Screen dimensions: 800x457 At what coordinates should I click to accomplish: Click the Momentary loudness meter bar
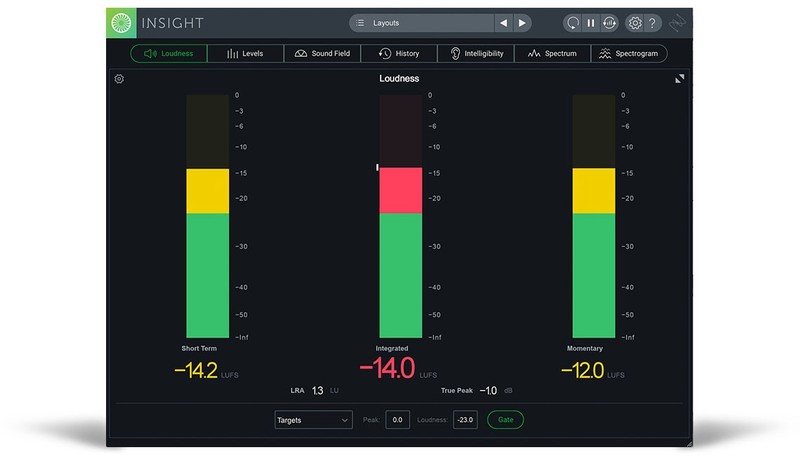(x=594, y=216)
